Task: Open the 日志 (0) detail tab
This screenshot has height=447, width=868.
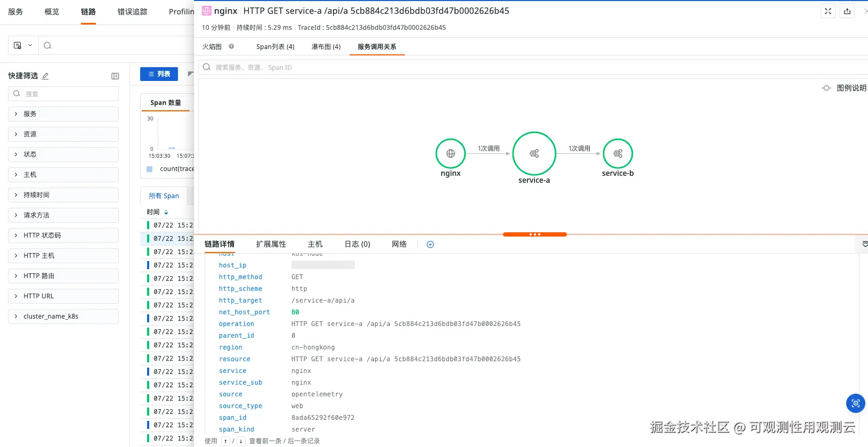Action: pyautogui.click(x=358, y=244)
